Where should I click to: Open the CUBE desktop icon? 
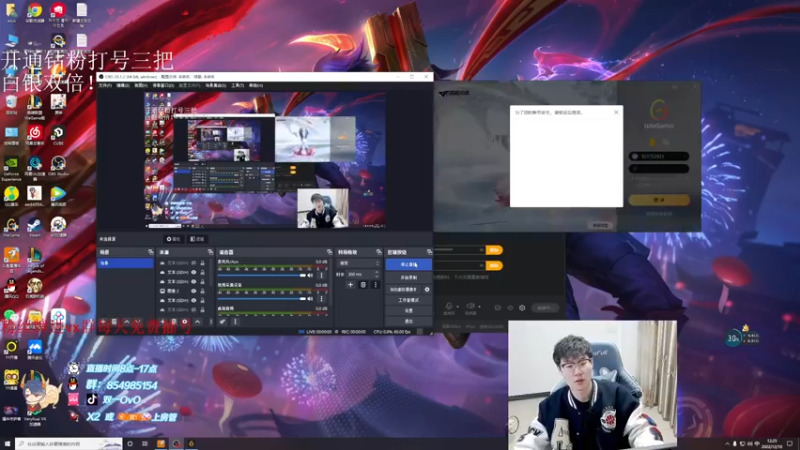click(58, 134)
